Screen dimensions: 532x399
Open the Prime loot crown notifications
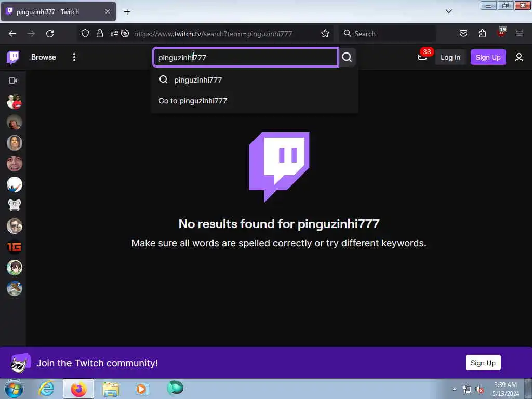tap(422, 57)
